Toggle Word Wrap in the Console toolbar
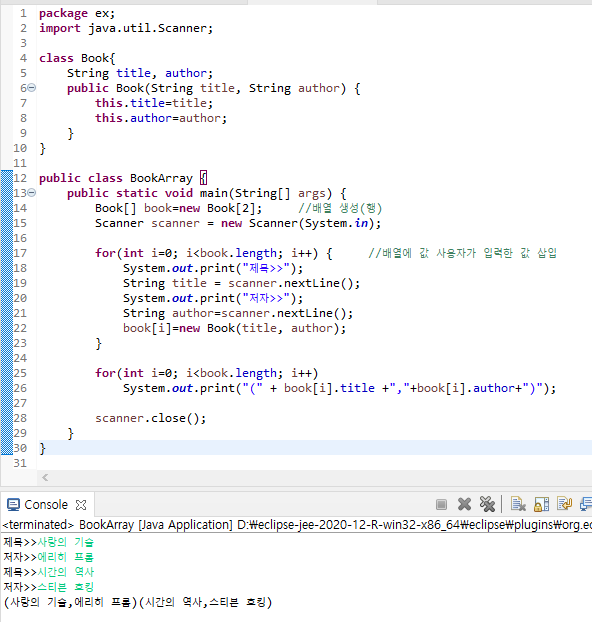Viewport: 592px width, 622px height. [564, 504]
